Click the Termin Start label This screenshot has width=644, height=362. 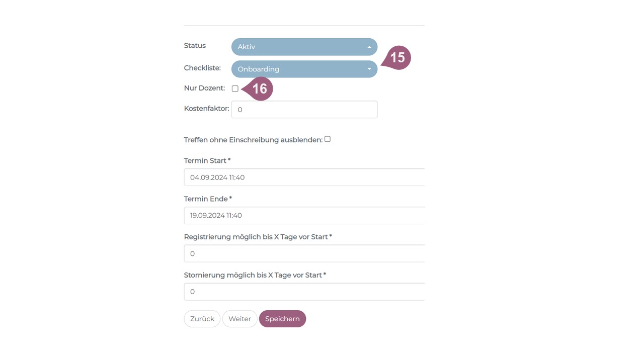coord(207,160)
